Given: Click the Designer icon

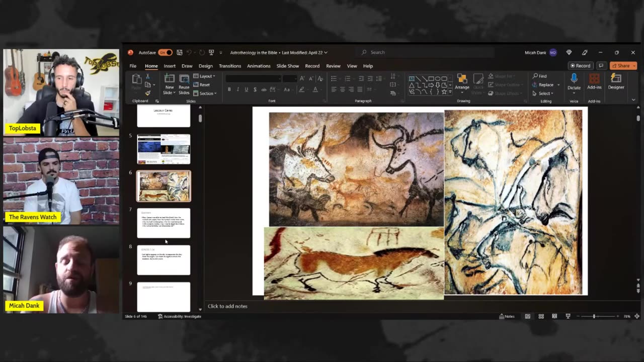Looking at the screenshot, I should point(616,81).
